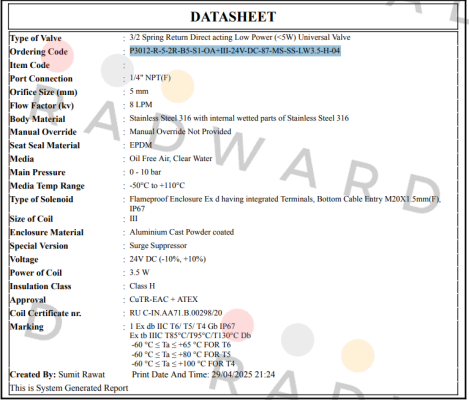Click the highlighted ordering code text

coord(235,51)
